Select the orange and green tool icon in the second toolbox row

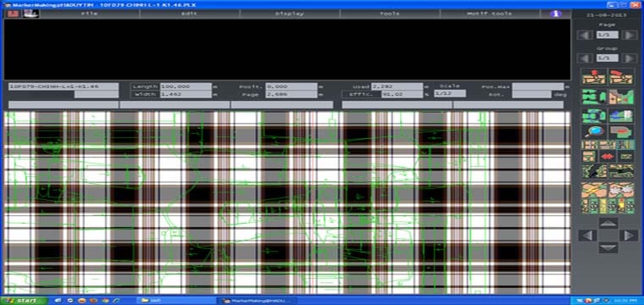click(x=621, y=97)
